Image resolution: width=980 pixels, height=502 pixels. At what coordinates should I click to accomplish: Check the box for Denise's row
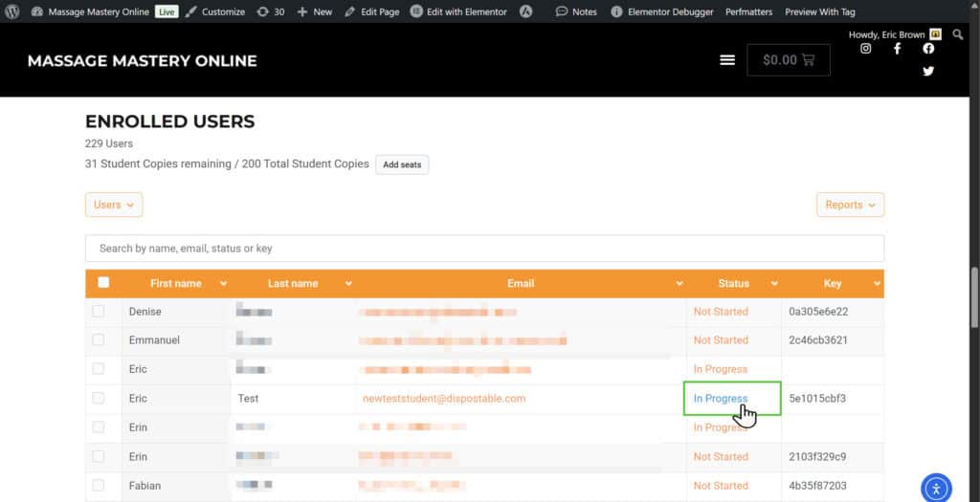pos(99,312)
